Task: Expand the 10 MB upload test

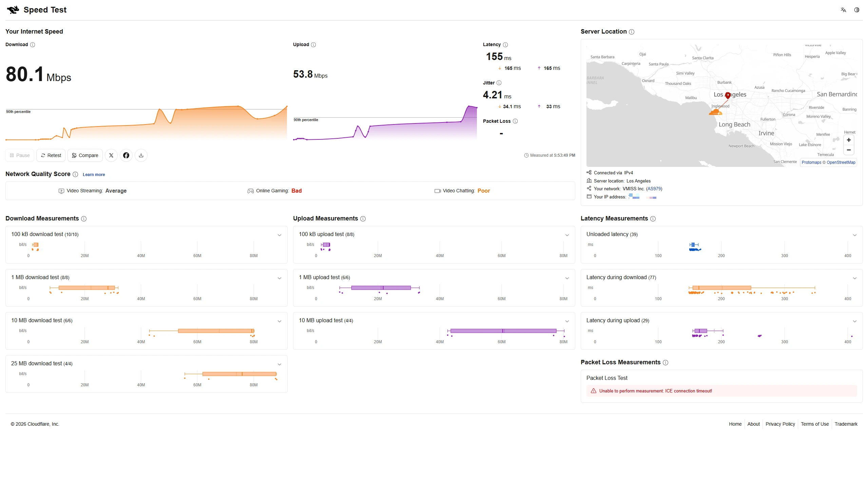Action: 567,321
